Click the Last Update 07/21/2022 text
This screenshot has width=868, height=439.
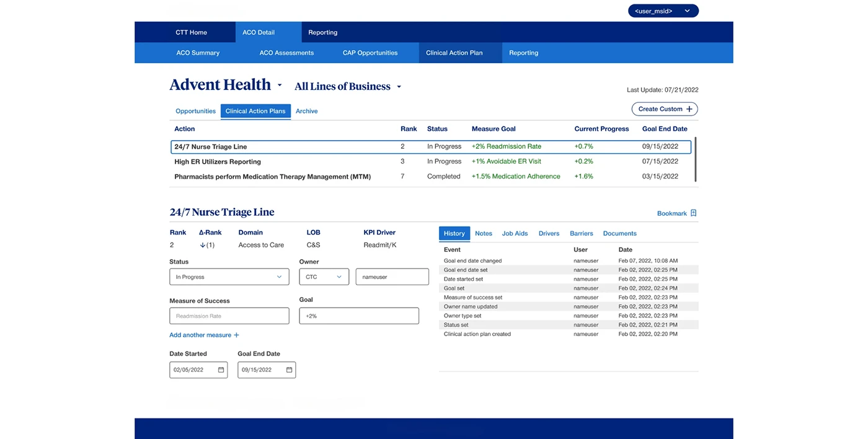663,90
